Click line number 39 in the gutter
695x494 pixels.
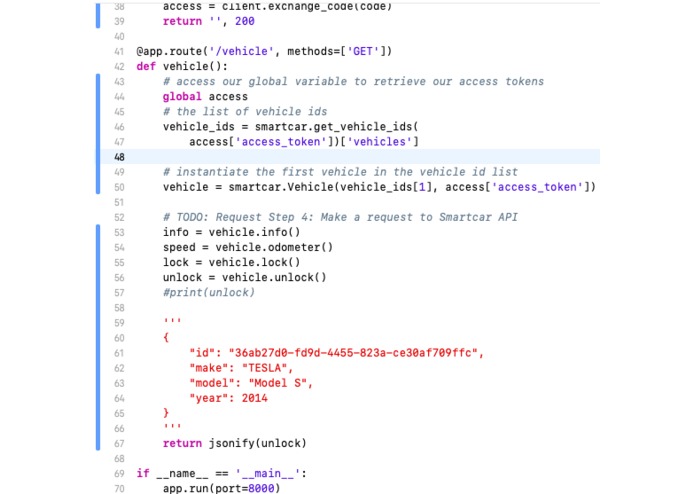[119, 21]
